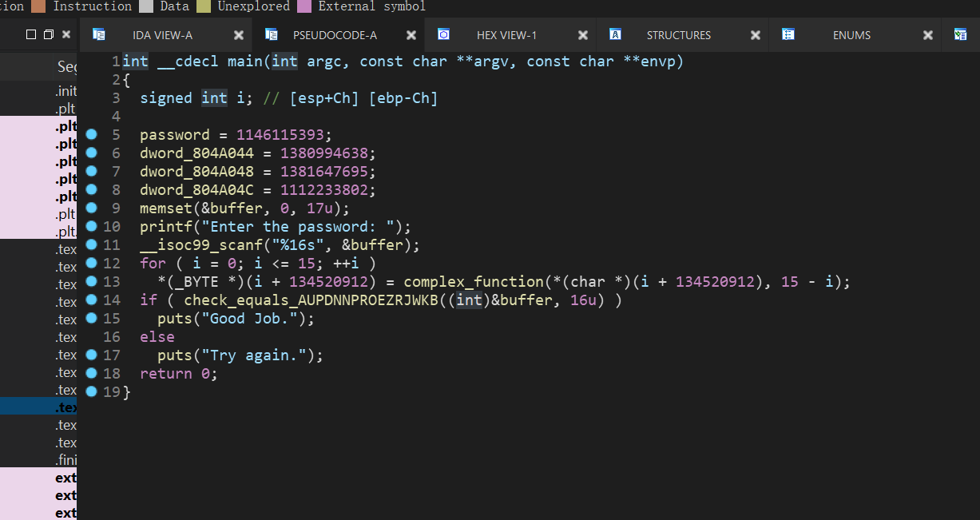Close the ENUMS tab

928,35
